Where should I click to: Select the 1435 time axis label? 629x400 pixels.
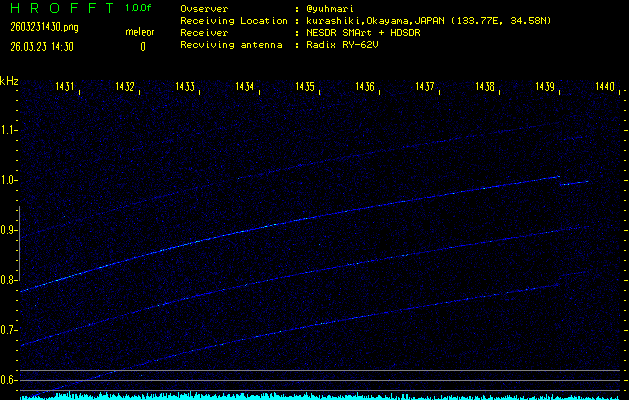(x=305, y=87)
